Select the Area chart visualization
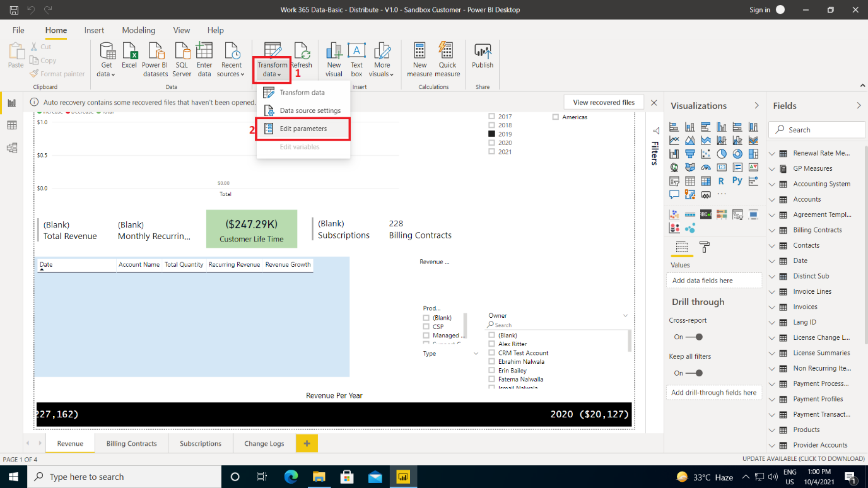 (690, 140)
